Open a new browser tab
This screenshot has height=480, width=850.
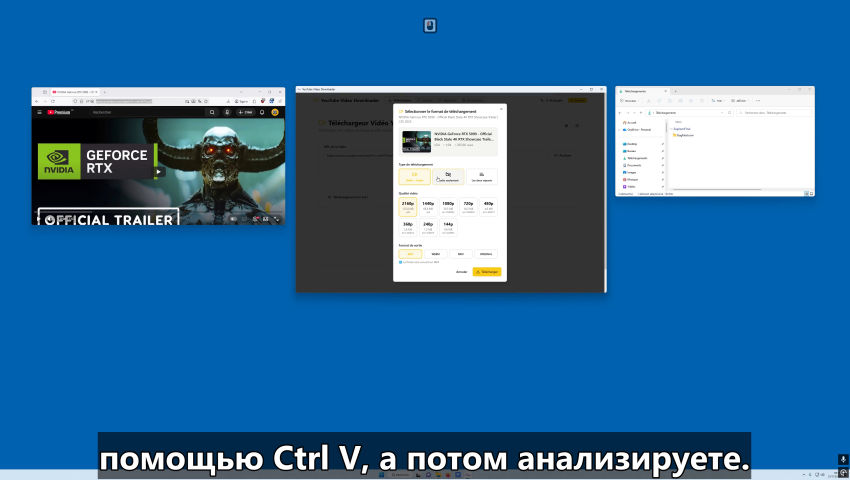(105, 92)
